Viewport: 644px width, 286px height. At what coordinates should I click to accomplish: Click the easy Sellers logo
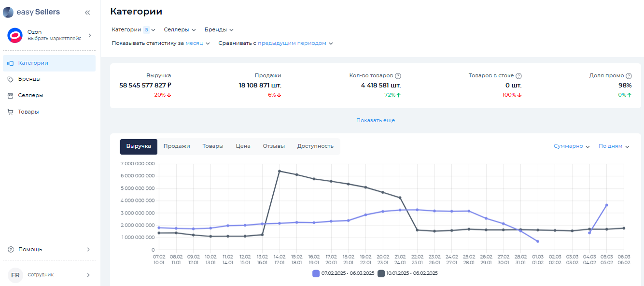click(32, 13)
